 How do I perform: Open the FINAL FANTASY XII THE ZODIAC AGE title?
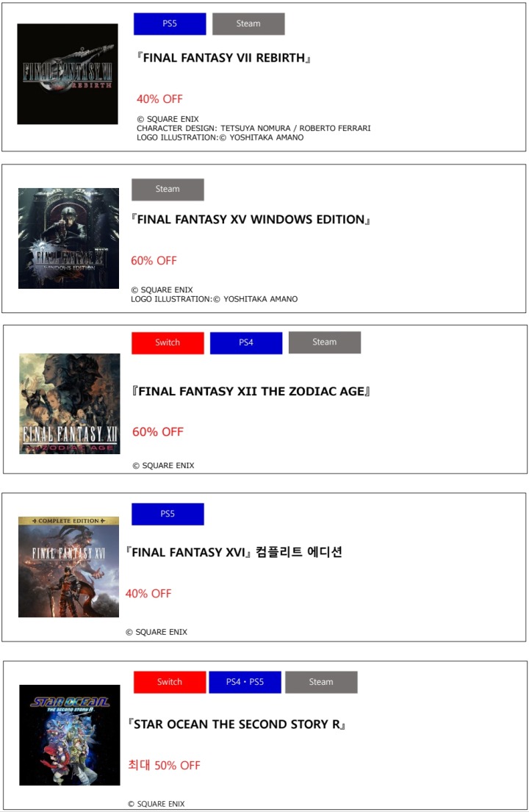coord(251,392)
